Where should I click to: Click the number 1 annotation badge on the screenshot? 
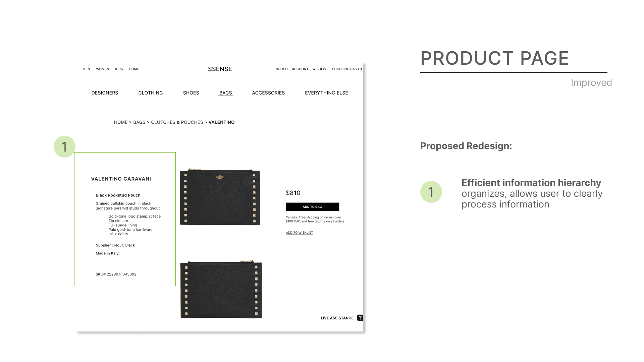click(x=64, y=146)
